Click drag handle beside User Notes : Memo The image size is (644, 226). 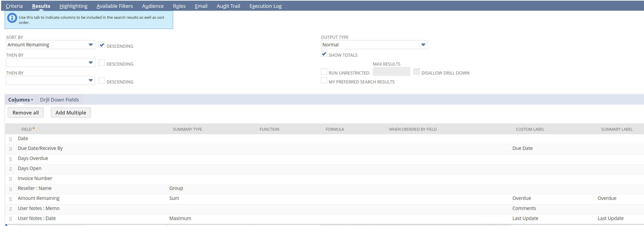(10, 209)
